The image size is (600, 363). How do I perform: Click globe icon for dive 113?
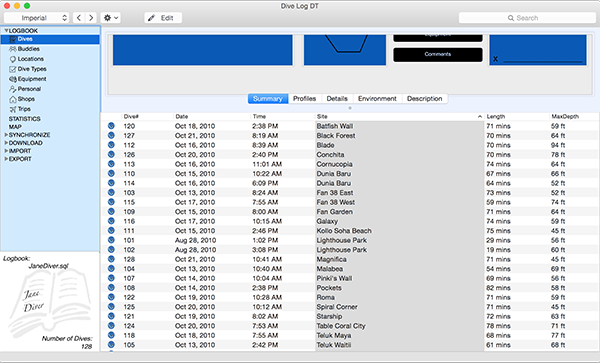pyautogui.click(x=111, y=164)
